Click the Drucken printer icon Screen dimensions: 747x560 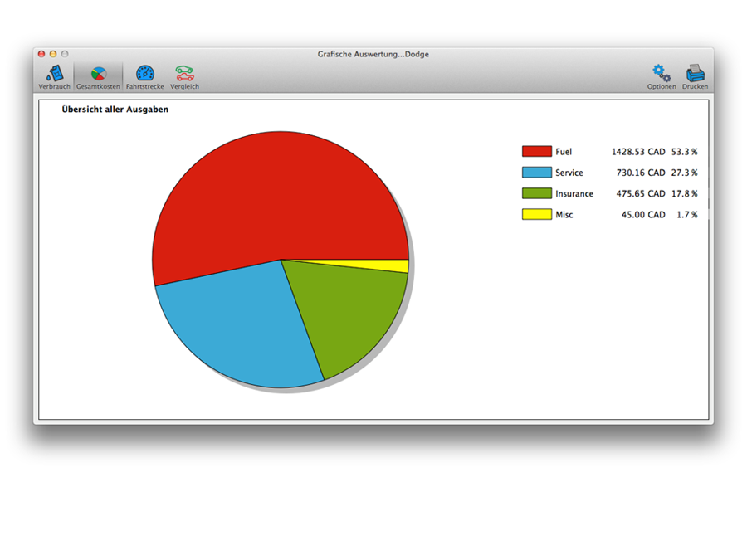pos(695,75)
